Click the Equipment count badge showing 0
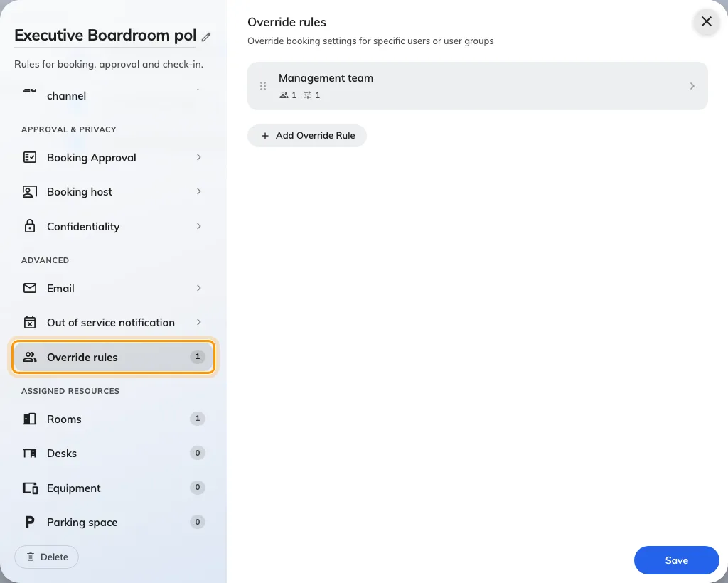The width and height of the screenshot is (728, 583). pyautogui.click(x=198, y=488)
